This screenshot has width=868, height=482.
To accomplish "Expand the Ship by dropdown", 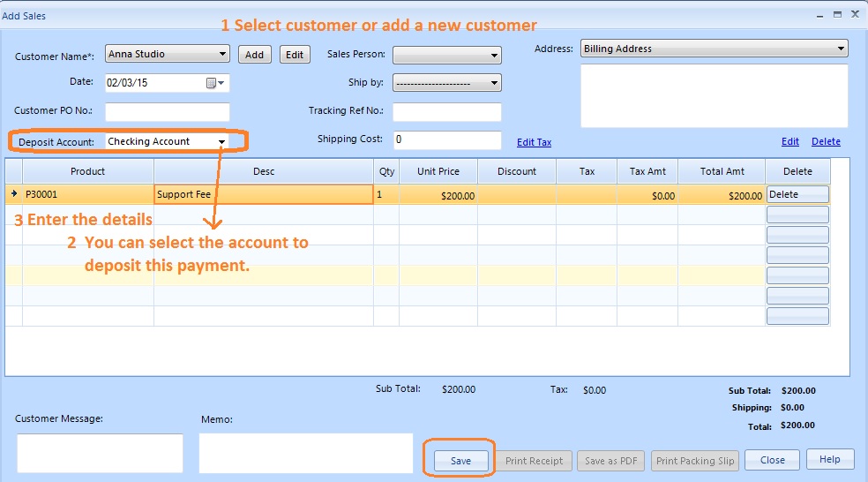I will point(494,83).
